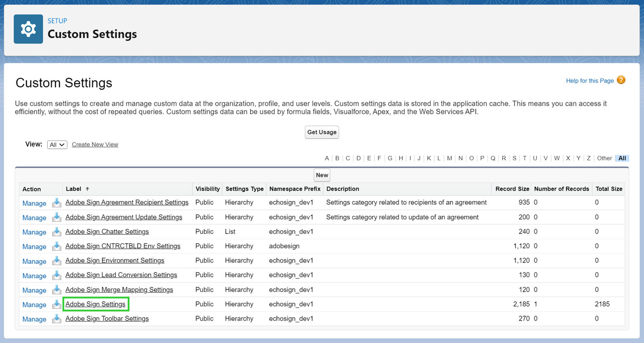Open the help question mark icon

click(621, 80)
